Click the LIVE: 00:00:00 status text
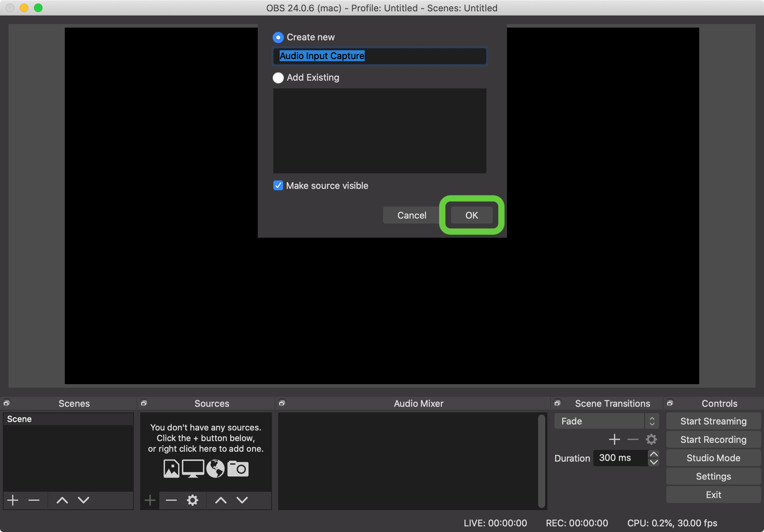Viewport: 764px width, 532px height. (495, 523)
